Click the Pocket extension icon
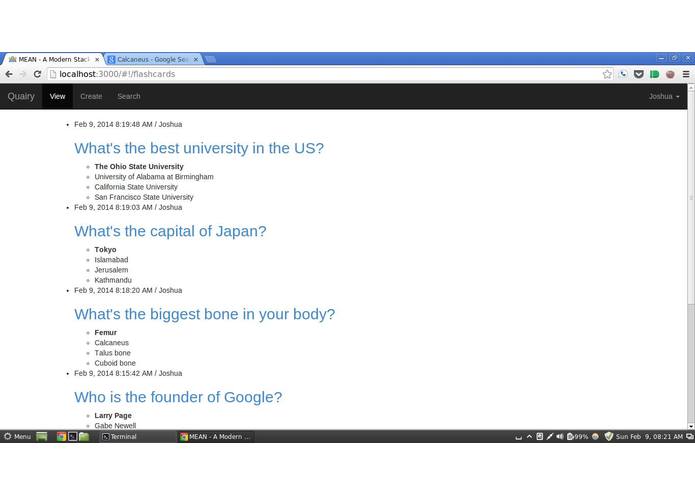This screenshot has height=494, width=695. 639,74
